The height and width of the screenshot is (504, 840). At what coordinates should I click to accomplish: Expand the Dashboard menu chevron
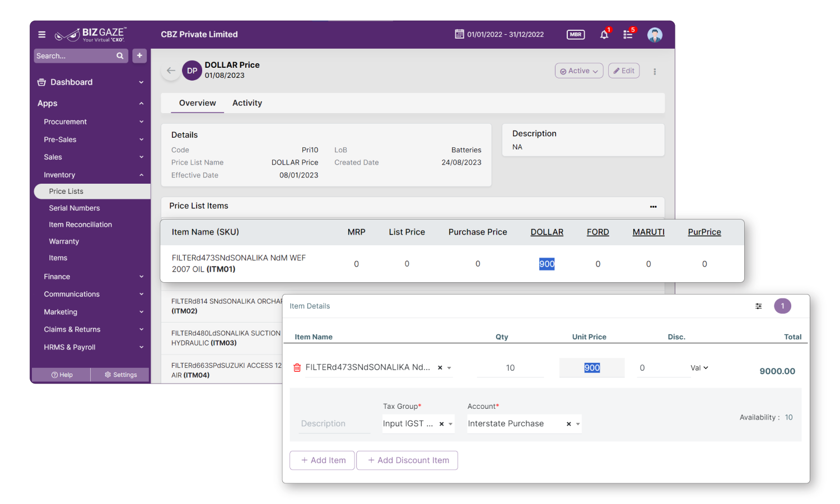tap(141, 82)
